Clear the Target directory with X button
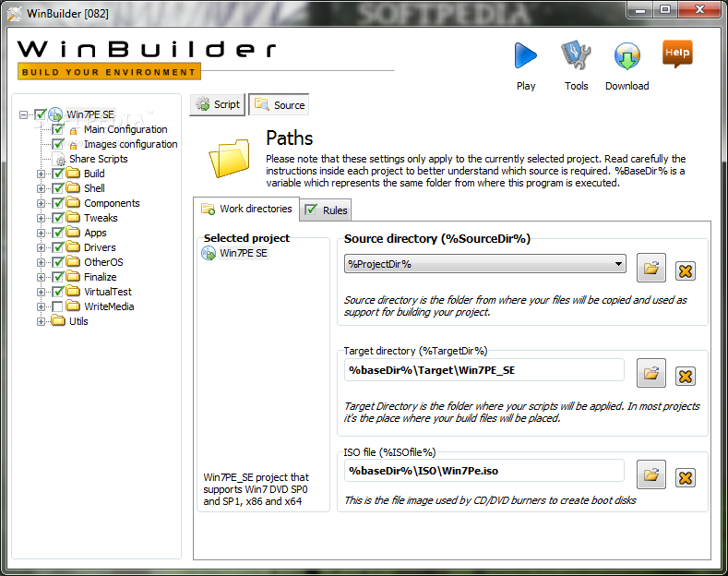This screenshot has width=728, height=576. [x=686, y=377]
